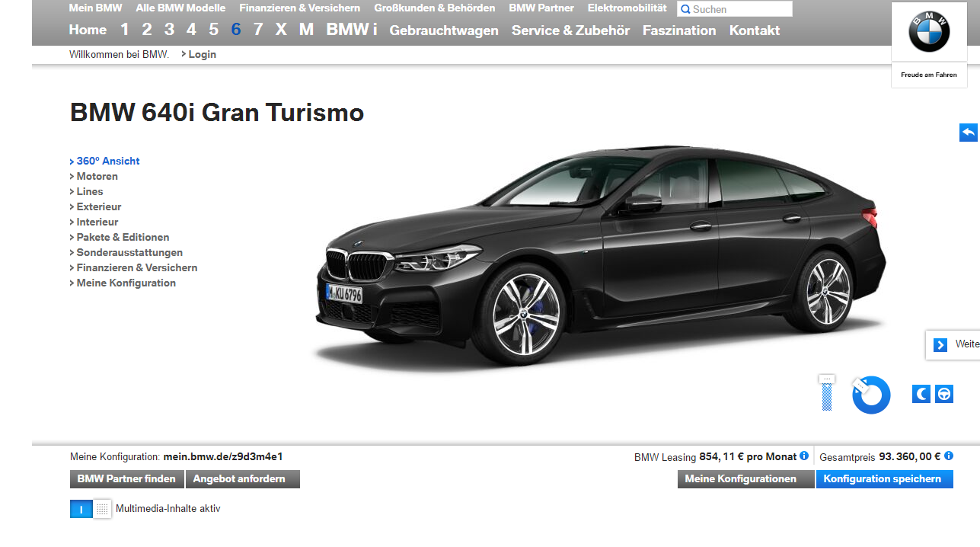Click Gesamtpreis info icon

pos(949,456)
